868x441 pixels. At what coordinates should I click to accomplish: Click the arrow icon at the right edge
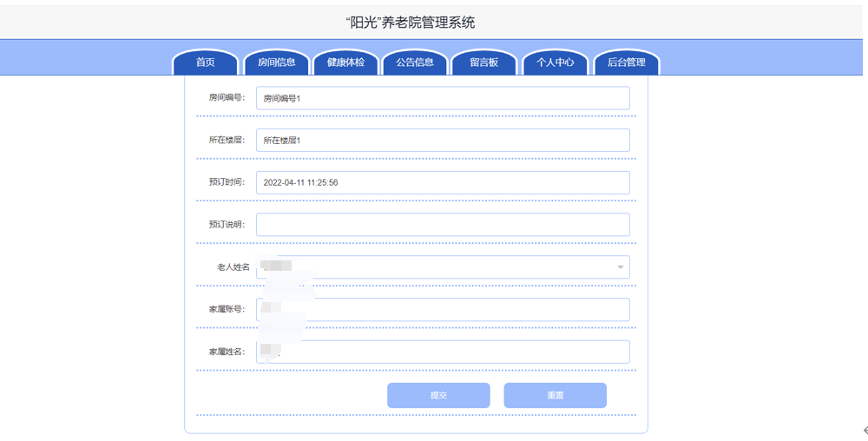click(x=865, y=431)
